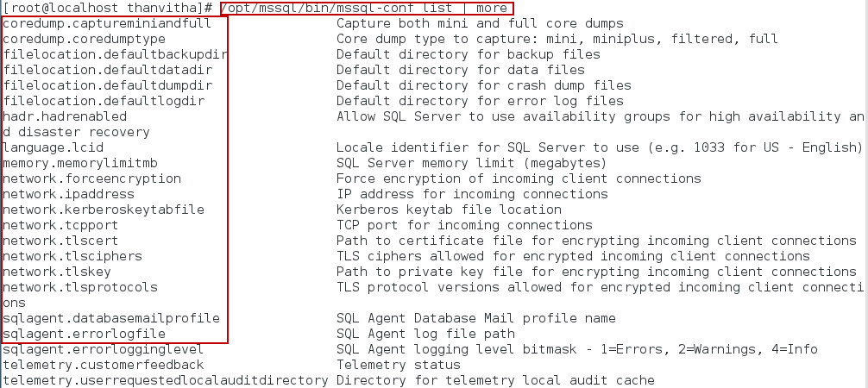
Task: Click the telemetry.customerfeedback setting name
Action: (104, 365)
